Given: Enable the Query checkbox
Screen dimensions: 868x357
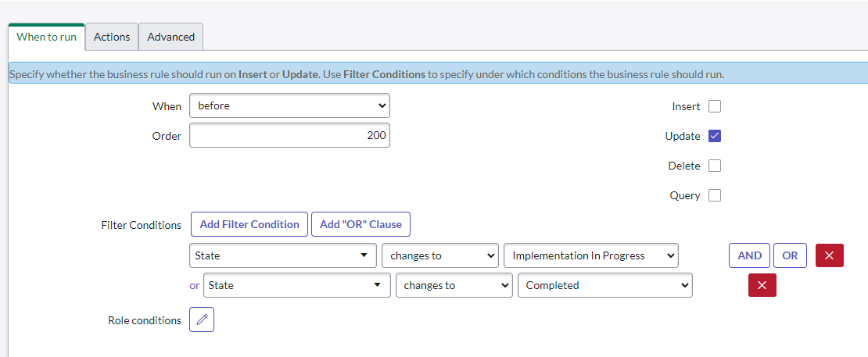Looking at the screenshot, I should [x=715, y=195].
